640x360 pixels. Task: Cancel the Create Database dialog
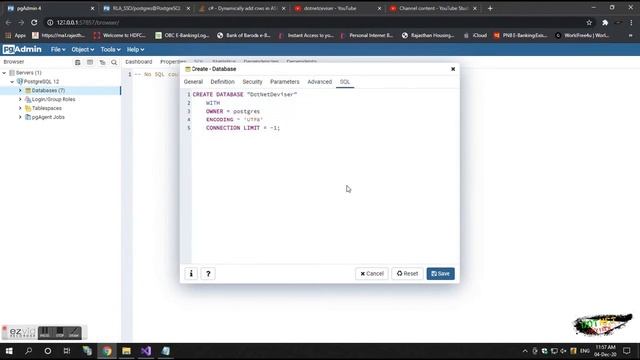click(372, 273)
